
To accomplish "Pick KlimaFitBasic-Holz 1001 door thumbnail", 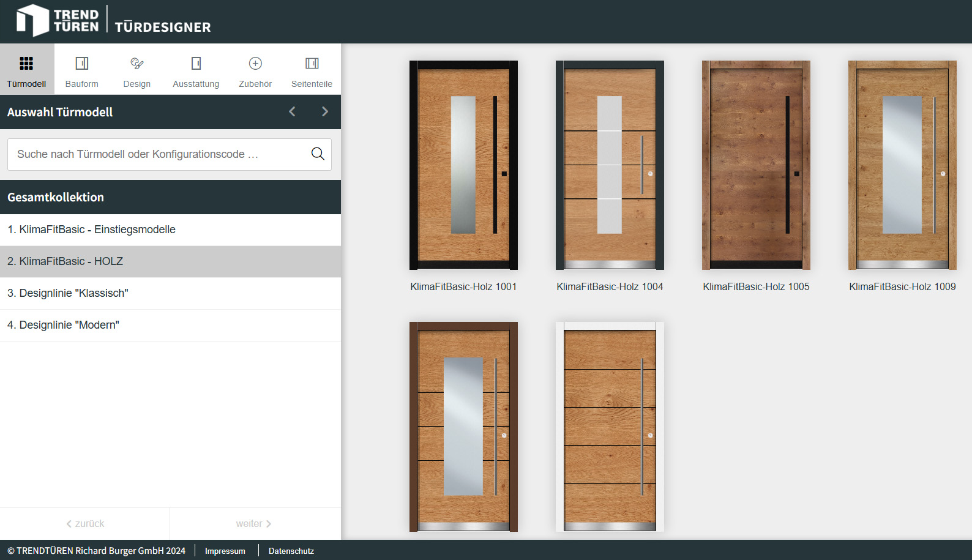I will click(463, 165).
